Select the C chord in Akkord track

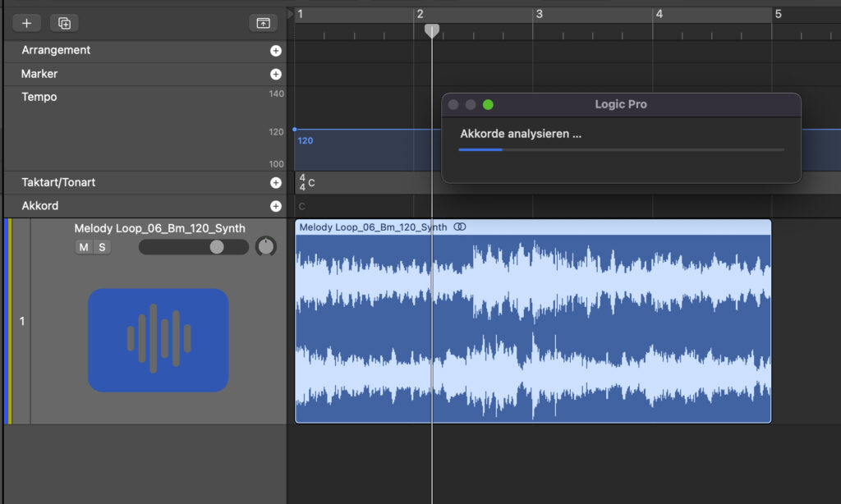coord(302,207)
